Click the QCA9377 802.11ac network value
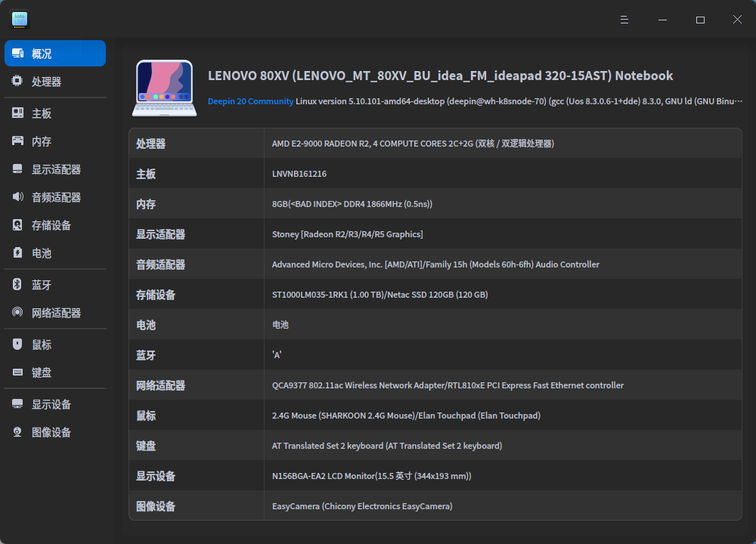Screen dimensions: 756x544 [448, 385]
